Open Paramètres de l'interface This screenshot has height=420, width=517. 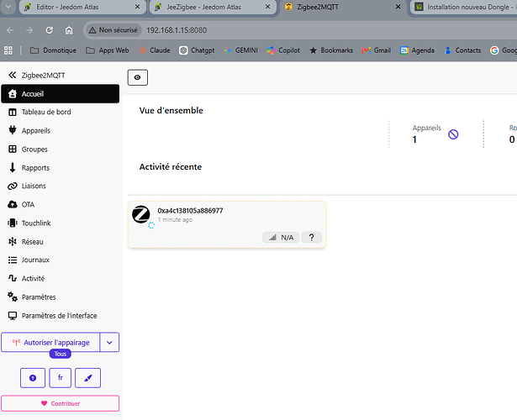point(61,316)
